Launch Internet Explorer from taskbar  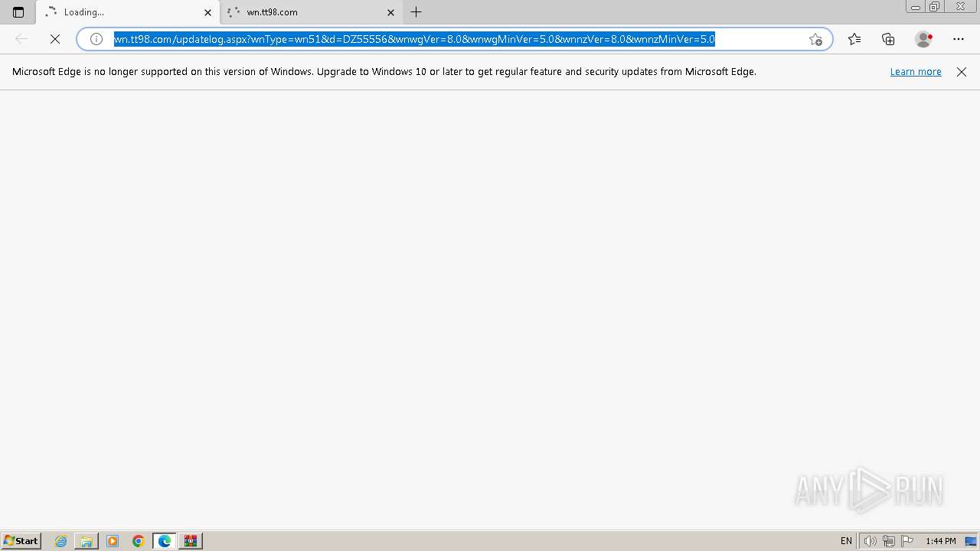tap(61, 541)
